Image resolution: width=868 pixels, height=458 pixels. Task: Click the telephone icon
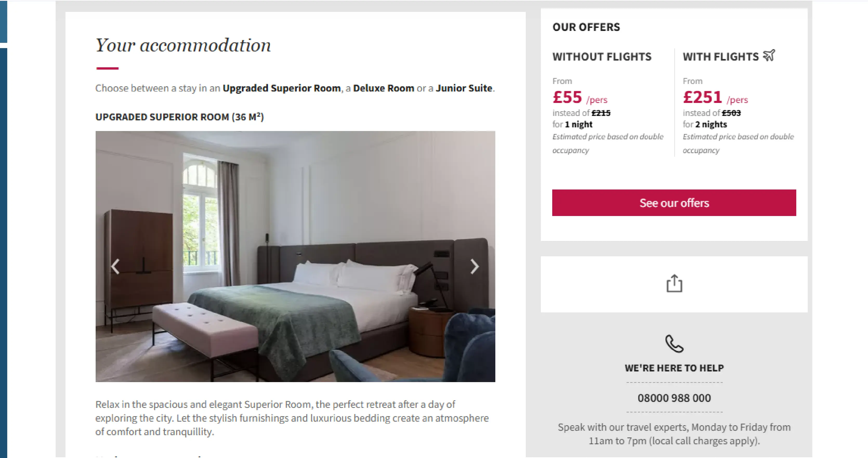point(674,343)
